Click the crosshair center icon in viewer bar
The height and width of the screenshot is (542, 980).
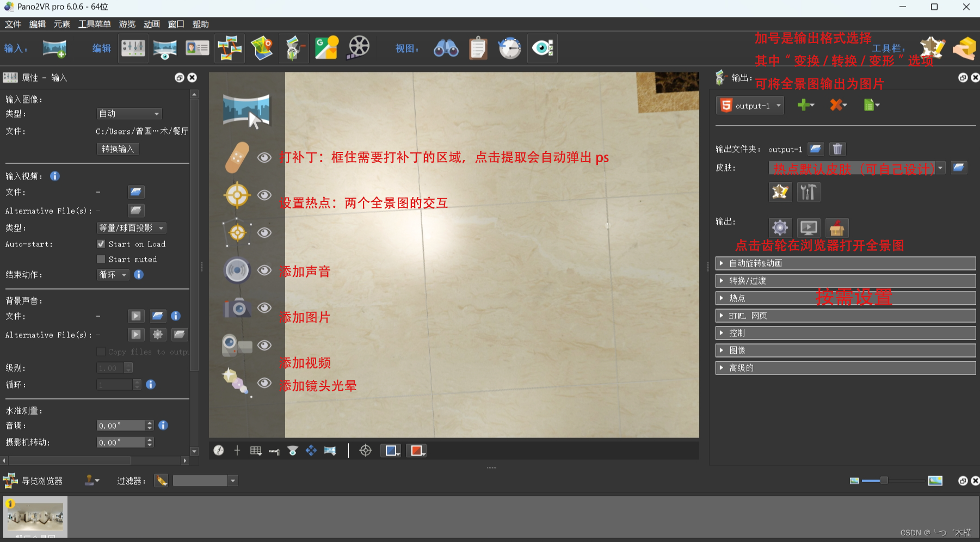click(x=366, y=451)
